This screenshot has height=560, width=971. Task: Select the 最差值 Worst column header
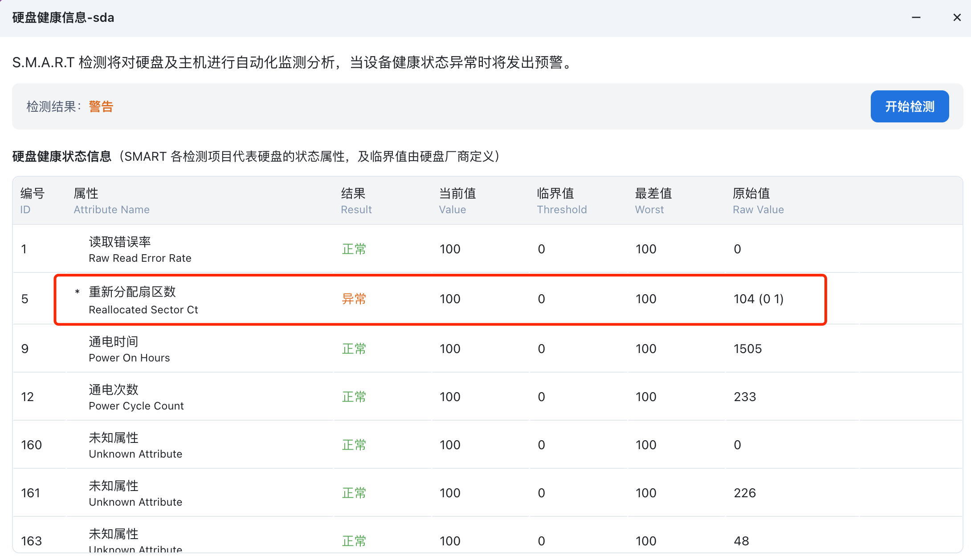(x=653, y=201)
